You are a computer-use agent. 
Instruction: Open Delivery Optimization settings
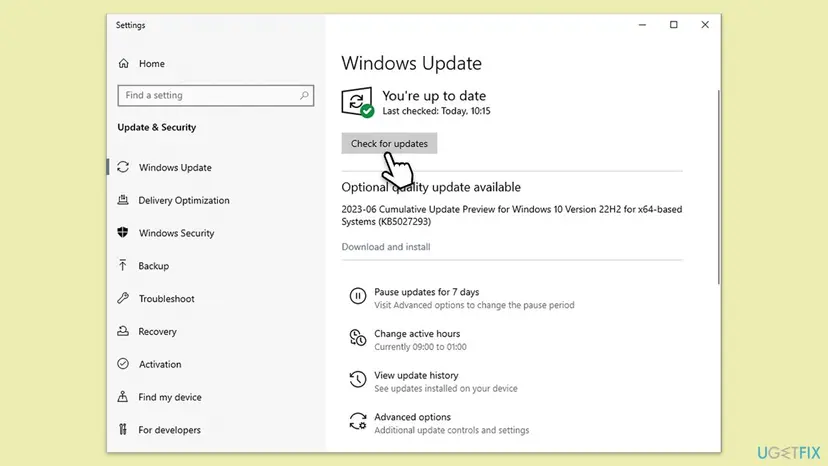[184, 200]
